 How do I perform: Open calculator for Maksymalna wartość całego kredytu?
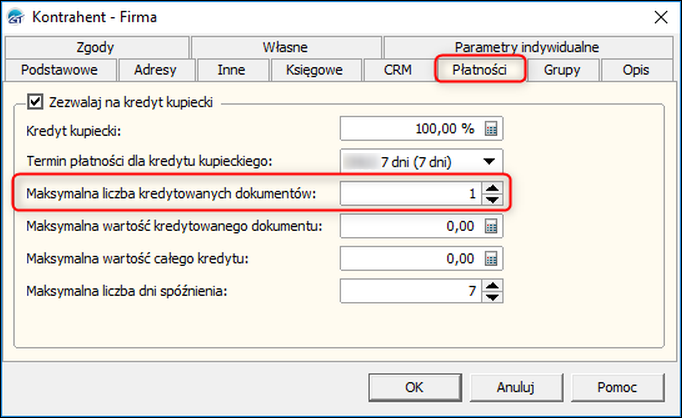pyautogui.click(x=491, y=259)
